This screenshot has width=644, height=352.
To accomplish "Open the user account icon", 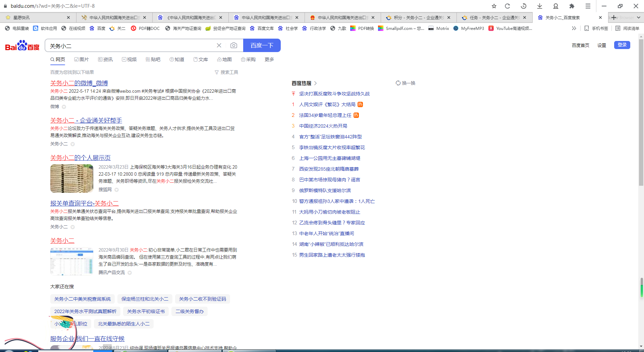I will 556,6.
